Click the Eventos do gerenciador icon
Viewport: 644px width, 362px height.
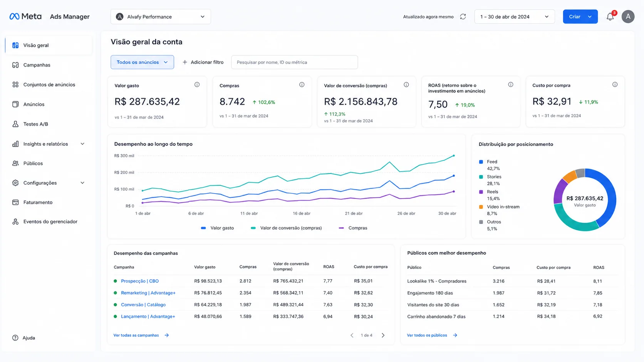(15, 222)
